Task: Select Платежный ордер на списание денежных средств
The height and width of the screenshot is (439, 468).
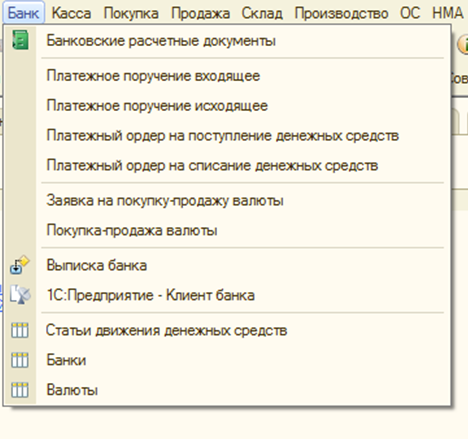Action: point(227,165)
